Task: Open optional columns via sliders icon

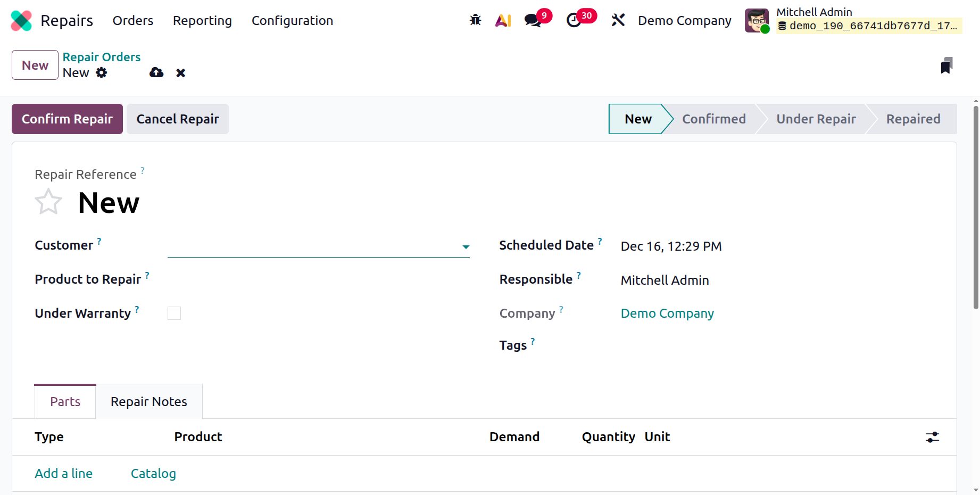Action: (932, 436)
